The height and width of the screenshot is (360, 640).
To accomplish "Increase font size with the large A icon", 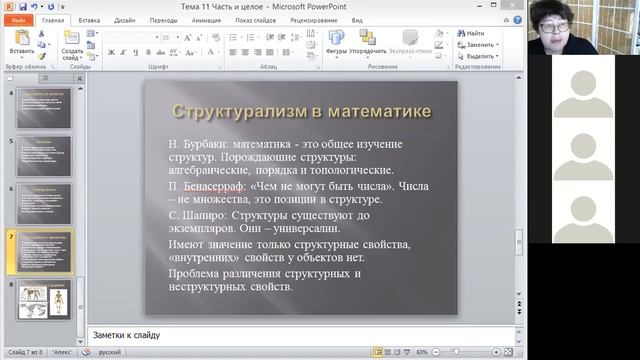I will [187, 38].
